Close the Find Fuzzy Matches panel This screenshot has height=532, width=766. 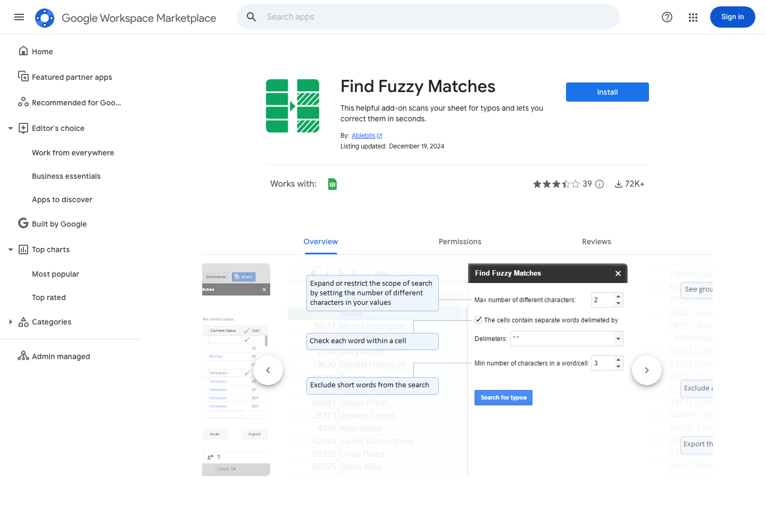tap(618, 273)
